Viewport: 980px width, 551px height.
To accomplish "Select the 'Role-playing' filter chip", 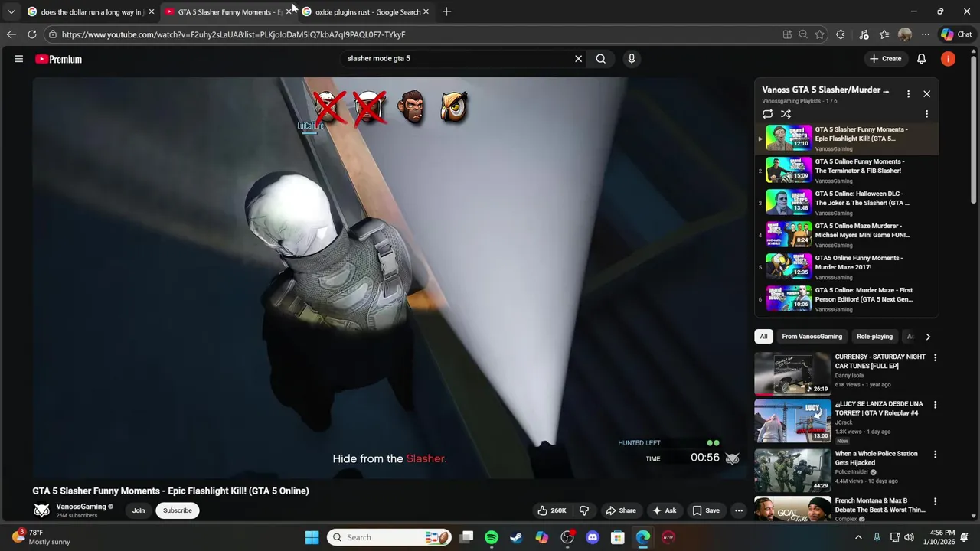I will pos(874,337).
